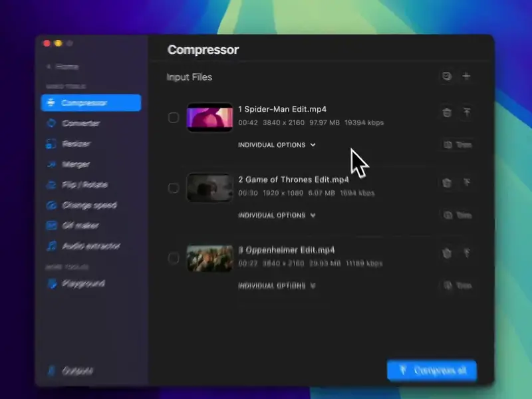Delete the Spider-Man Edit.mp4 file with its trash icon
532x399 pixels.
coord(447,112)
